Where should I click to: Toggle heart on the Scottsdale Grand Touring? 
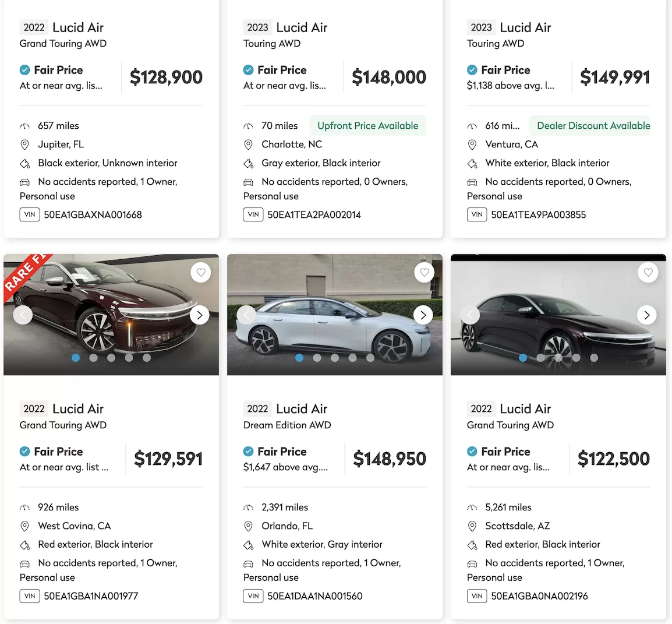[x=648, y=272]
